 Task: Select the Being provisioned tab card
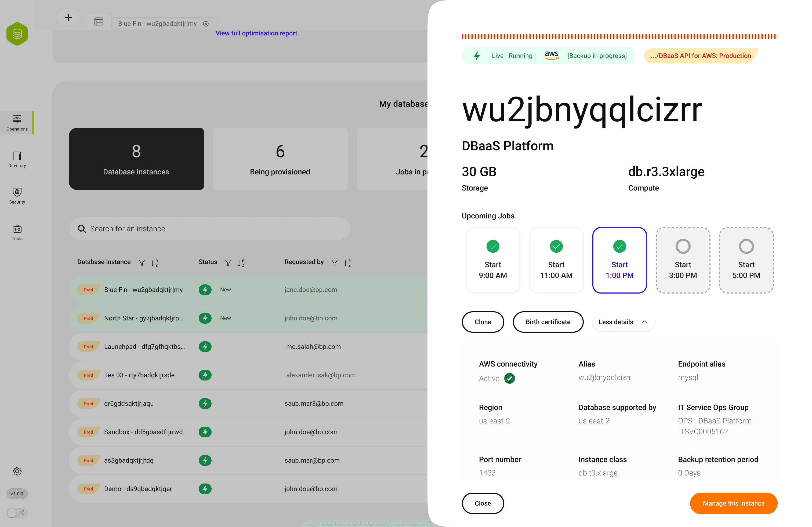280,159
